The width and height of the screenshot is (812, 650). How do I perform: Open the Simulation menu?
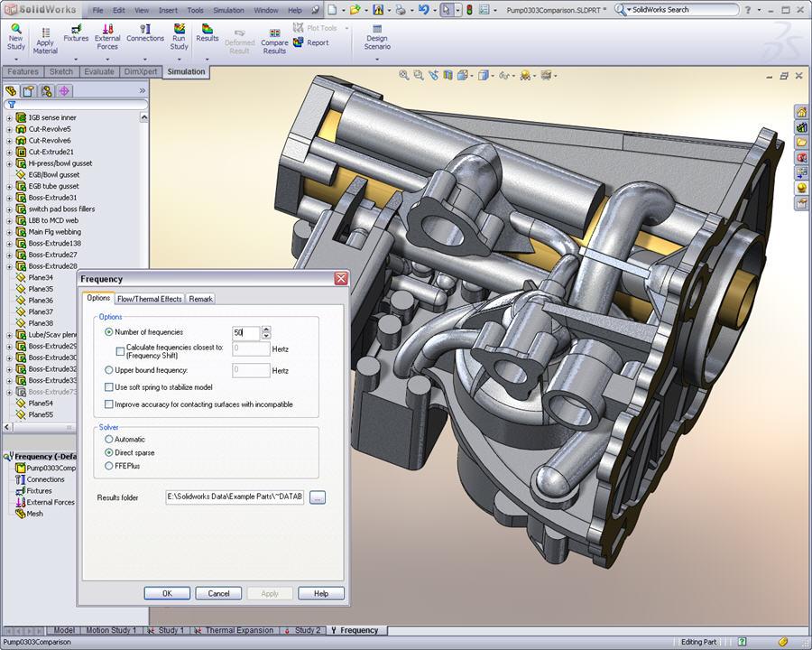pos(228,10)
